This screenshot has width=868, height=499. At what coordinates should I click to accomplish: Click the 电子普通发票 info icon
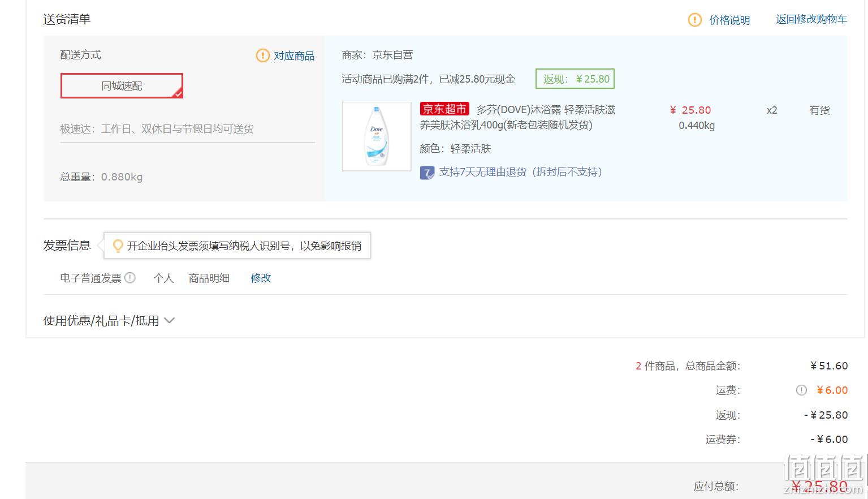tap(130, 278)
